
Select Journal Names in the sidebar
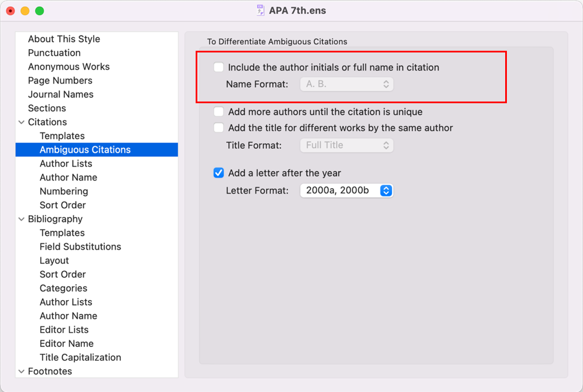pyautogui.click(x=60, y=94)
